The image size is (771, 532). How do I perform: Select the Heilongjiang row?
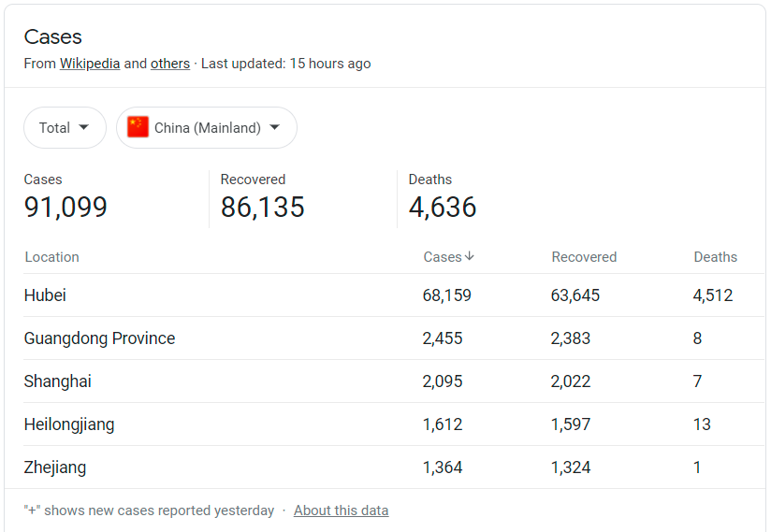69,424
